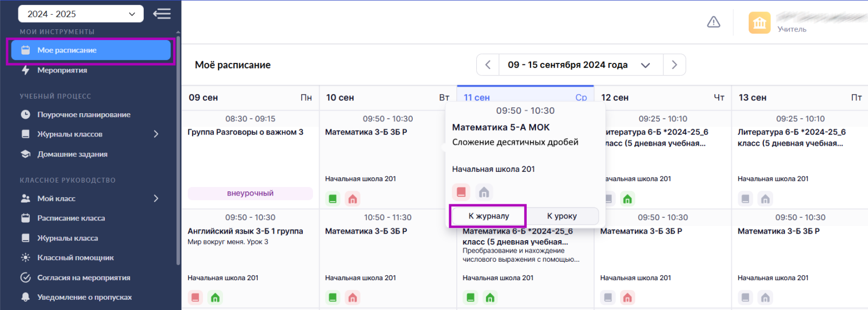Open homework house icon in the Математика 5-А МОК popup
This screenshot has height=310, width=868.
pyautogui.click(x=484, y=192)
